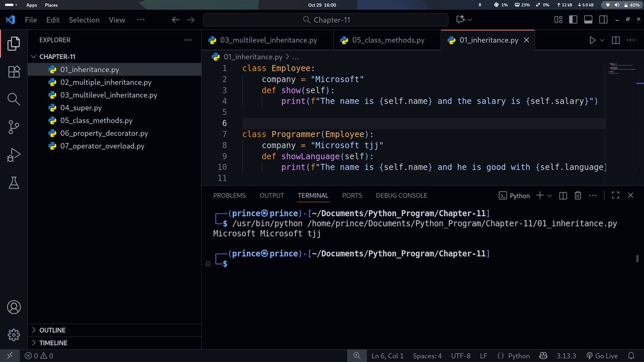The width and height of the screenshot is (644, 362).
Task: Open the Explorer view in activity bar
Action: (14, 43)
